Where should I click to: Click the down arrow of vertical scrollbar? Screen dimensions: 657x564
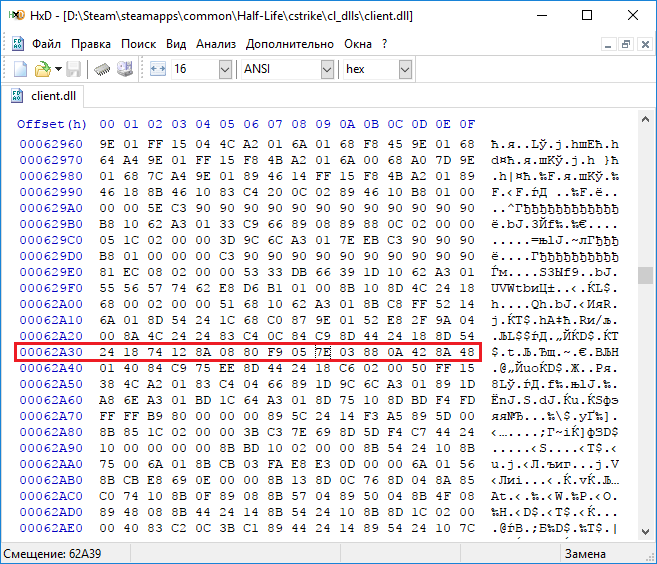click(x=645, y=531)
